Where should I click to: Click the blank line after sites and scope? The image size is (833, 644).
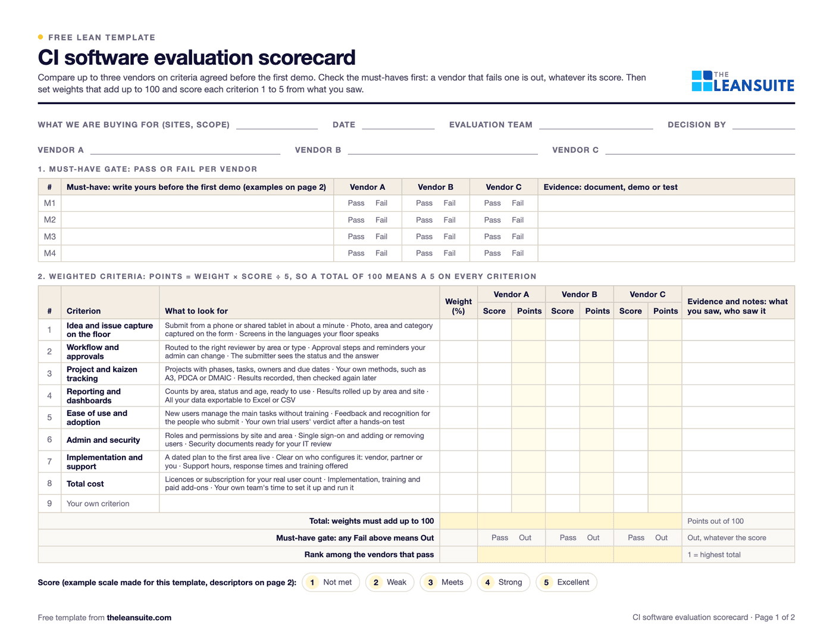[277, 125]
